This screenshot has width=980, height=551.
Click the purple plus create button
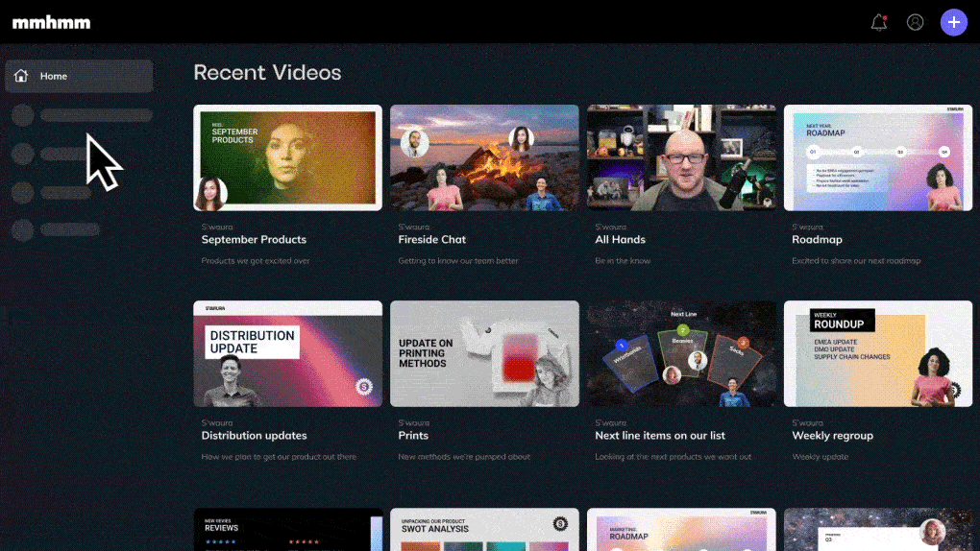[x=954, y=22]
